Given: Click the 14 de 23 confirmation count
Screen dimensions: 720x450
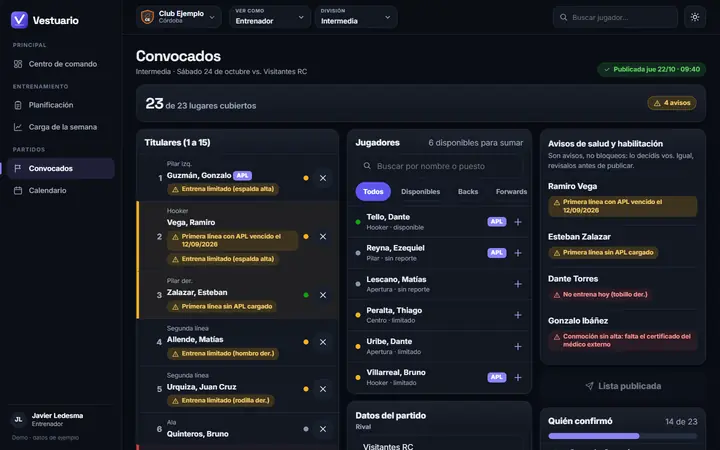Looking at the screenshot, I should point(681,422).
